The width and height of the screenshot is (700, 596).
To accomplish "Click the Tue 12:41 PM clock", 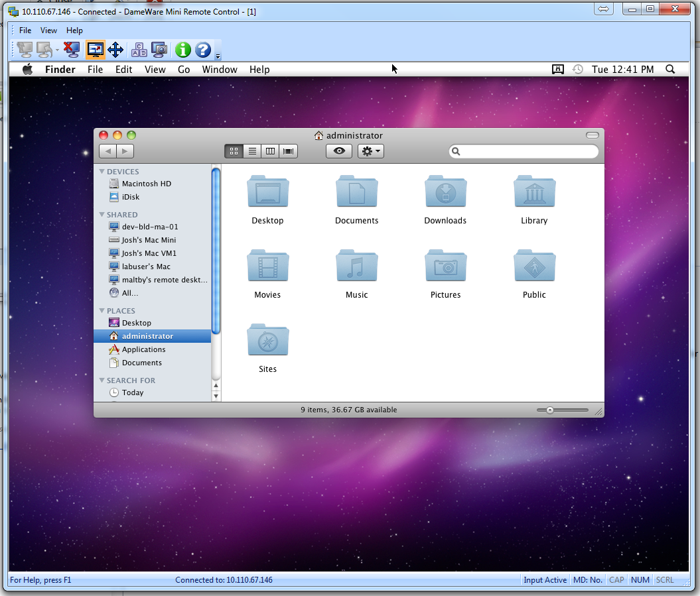I will [x=623, y=70].
